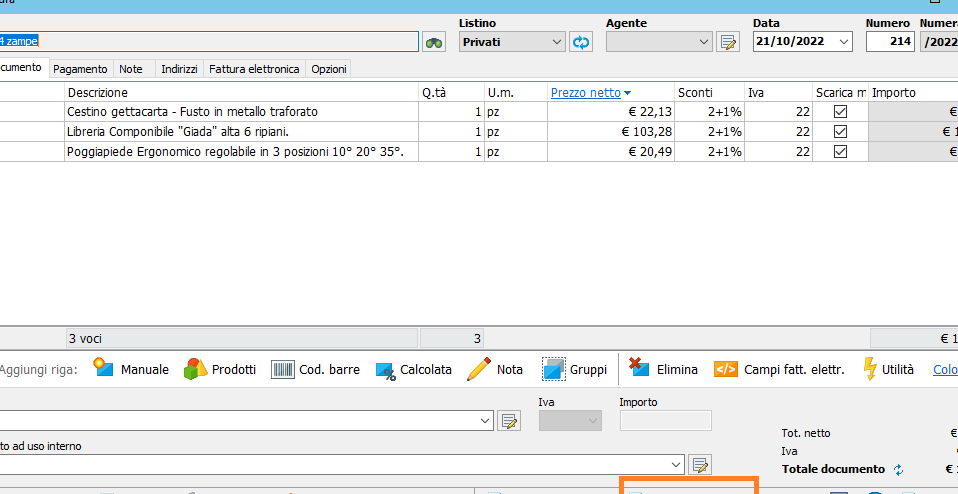958x494 pixels.
Task: Open the Data date picker dropdown
Action: coord(844,42)
